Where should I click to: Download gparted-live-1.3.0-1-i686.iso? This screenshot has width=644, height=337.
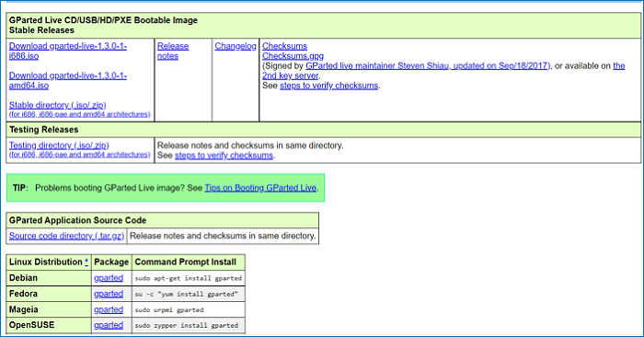tap(68, 51)
